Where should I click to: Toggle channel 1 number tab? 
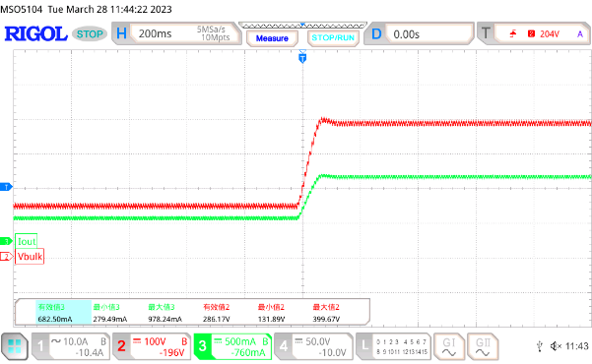pyautogui.click(x=40, y=346)
